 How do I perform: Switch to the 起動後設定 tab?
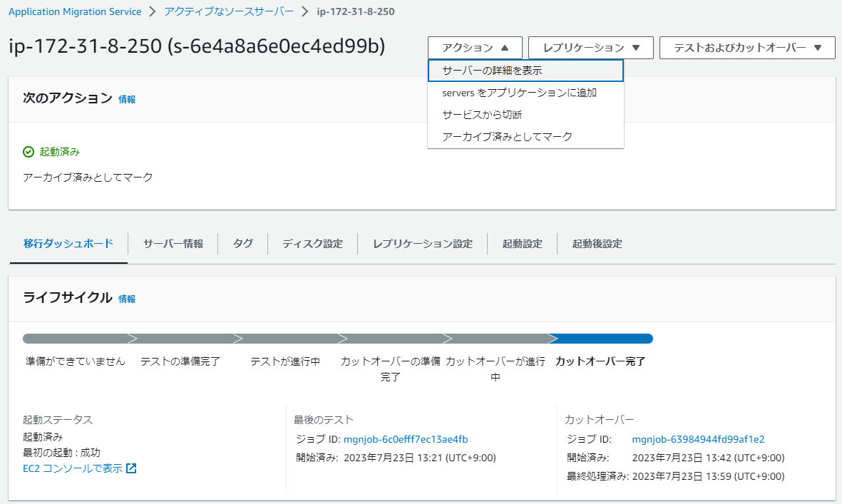[597, 244]
